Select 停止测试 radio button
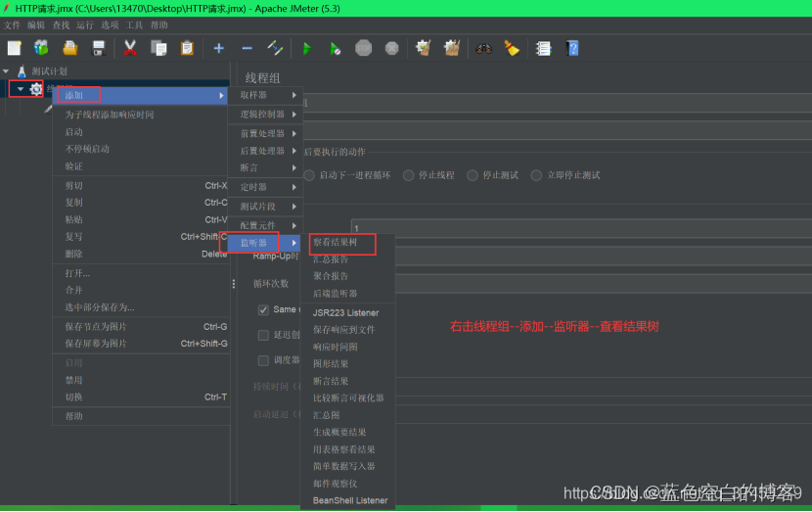This screenshot has width=812, height=512. click(473, 175)
